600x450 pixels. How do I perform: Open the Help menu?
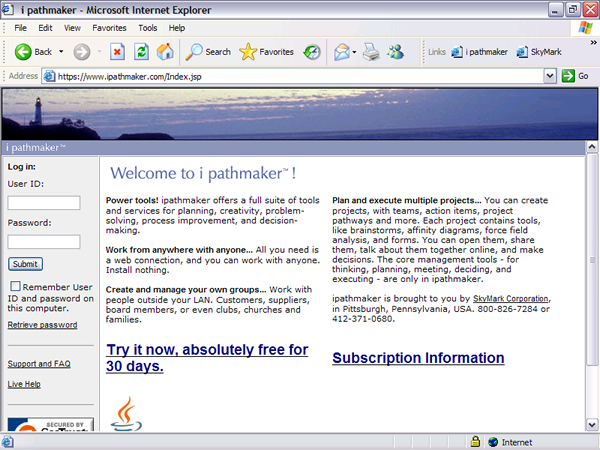tap(177, 28)
